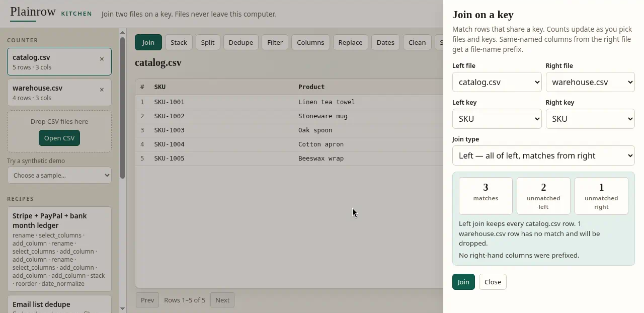Click the sidebar vertical scrollbar
644x313 pixels.
click(x=122, y=108)
